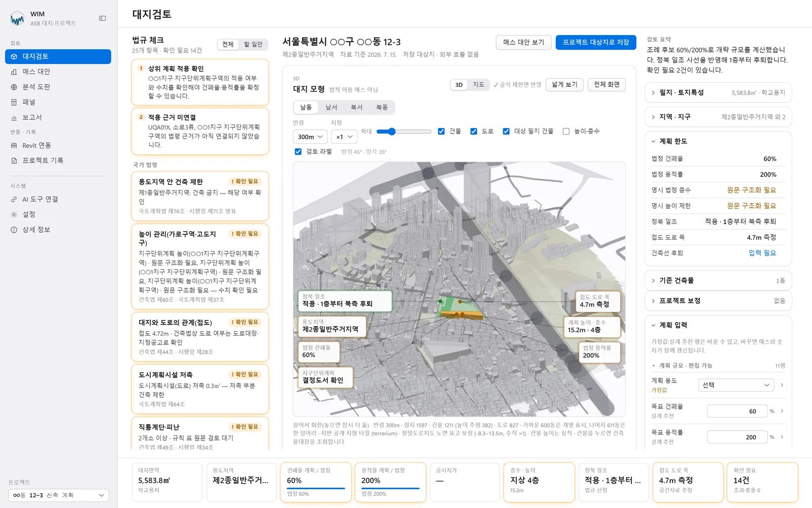
Task: Expand the 프로젝트 보정 section
Action: tap(718, 301)
